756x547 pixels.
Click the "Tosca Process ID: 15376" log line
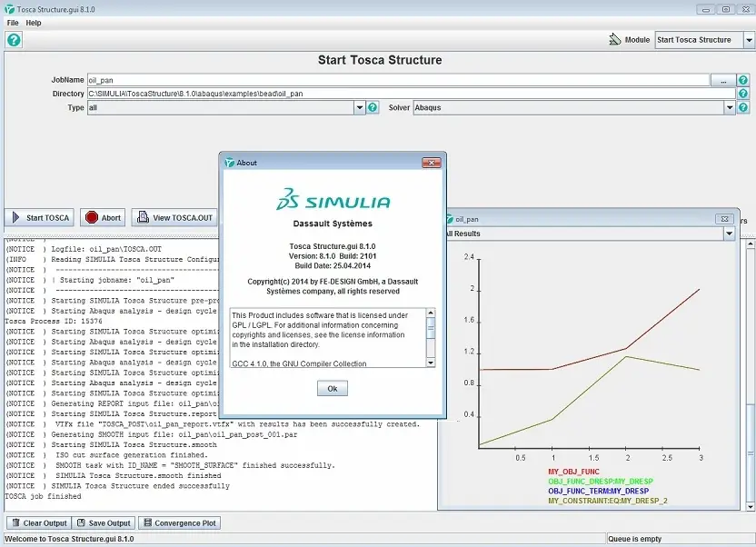[x=54, y=321]
